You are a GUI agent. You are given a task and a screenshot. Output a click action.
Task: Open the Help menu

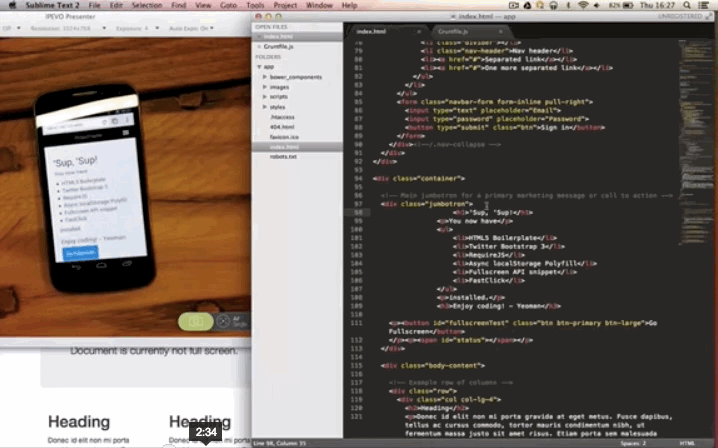pyautogui.click(x=349, y=5)
